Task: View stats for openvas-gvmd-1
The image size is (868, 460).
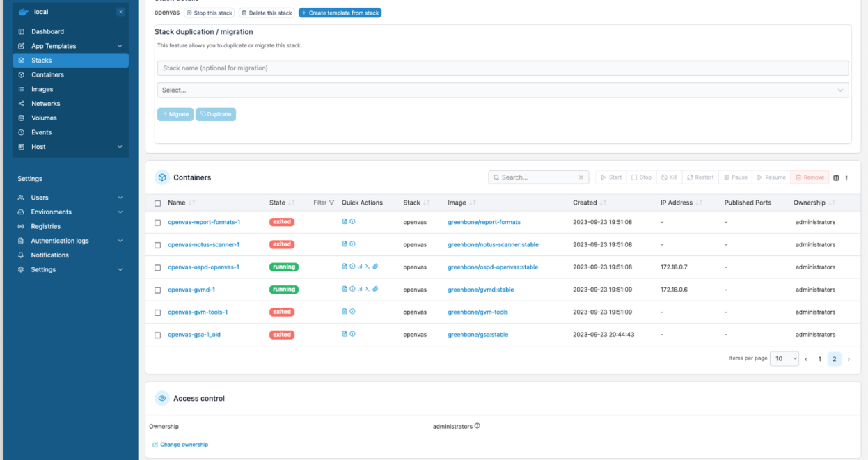Action: click(360, 289)
